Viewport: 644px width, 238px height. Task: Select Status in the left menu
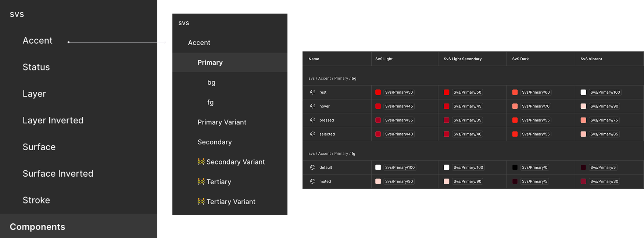click(36, 67)
